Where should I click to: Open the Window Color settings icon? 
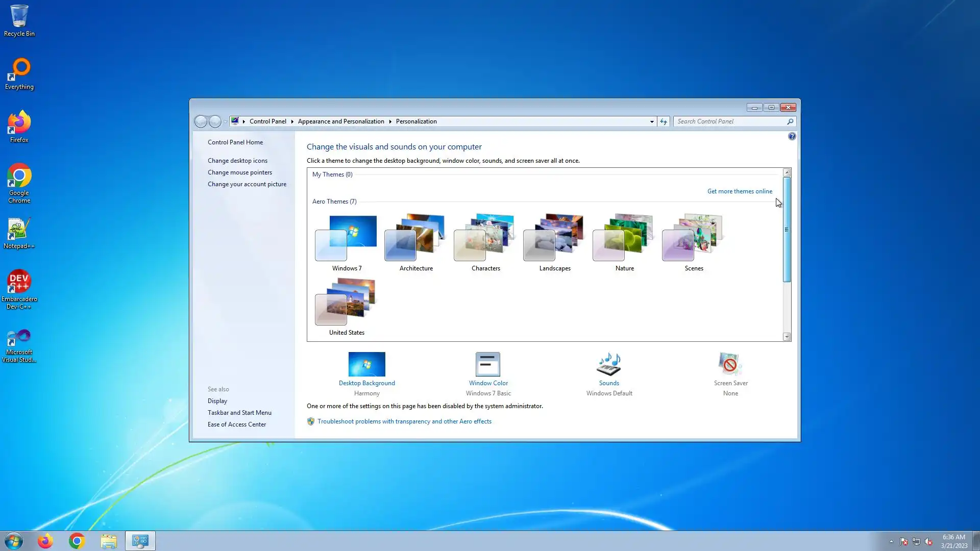point(488,364)
